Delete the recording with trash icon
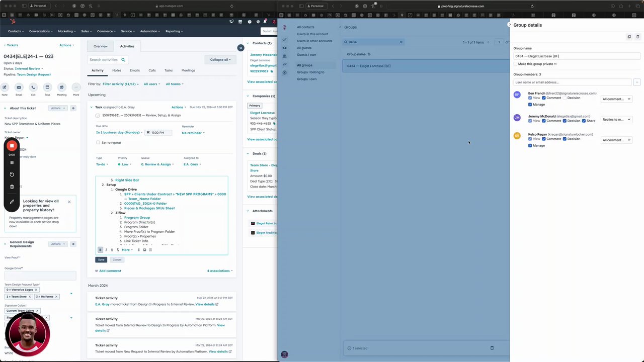 point(12,187)
